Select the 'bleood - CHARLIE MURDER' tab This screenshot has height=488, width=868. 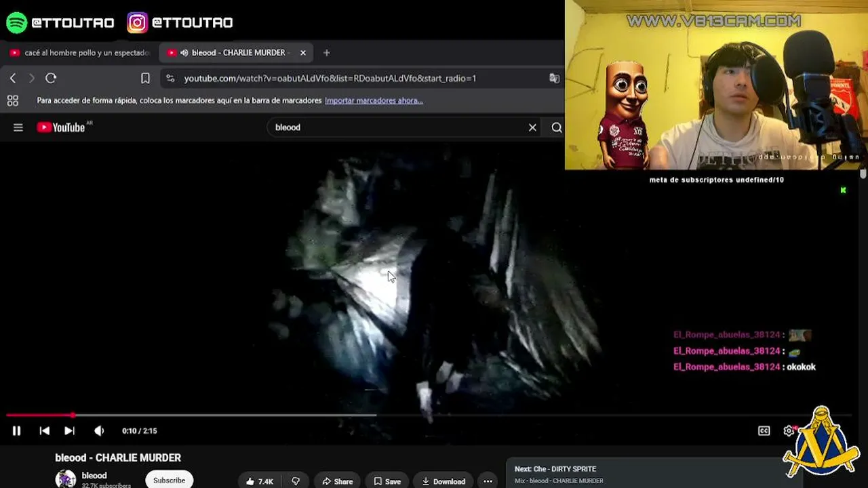[235, 52]
